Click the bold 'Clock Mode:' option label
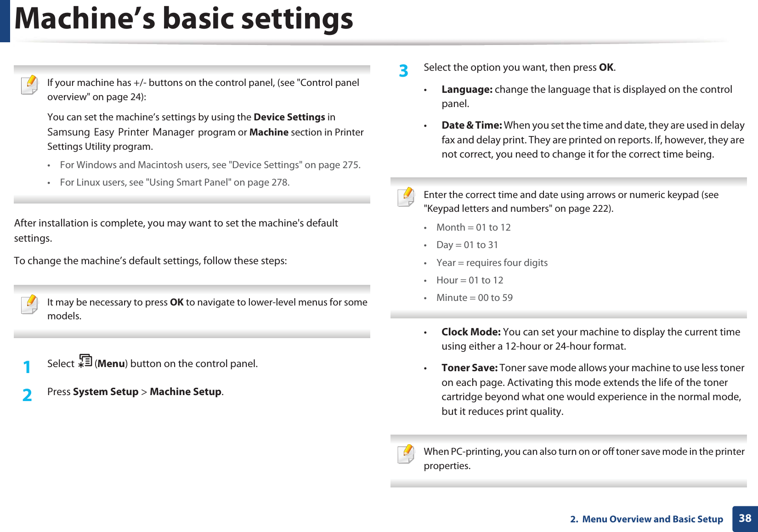Image resolution: width=758 pixels, height=532 pixels. point(471,332)
